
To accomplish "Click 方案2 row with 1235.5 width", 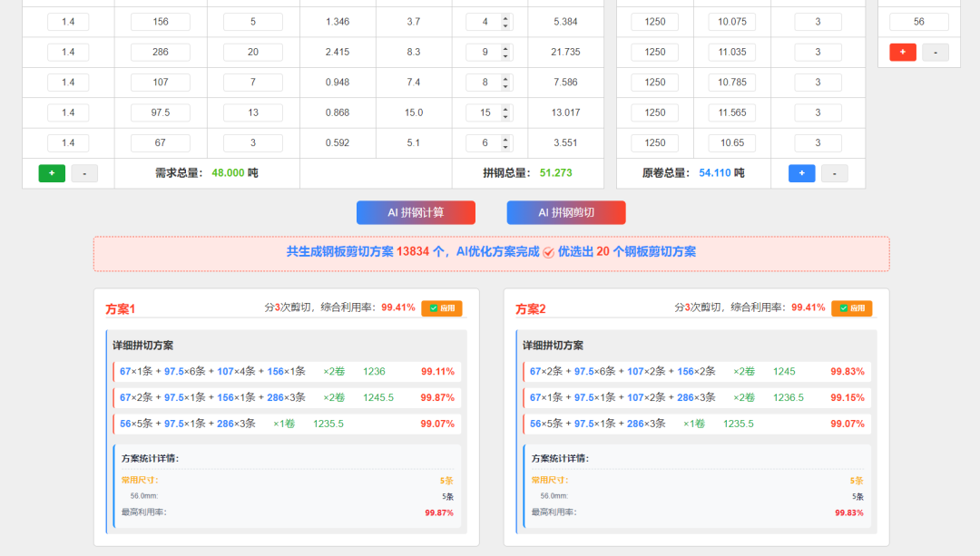I will [x=698, y=424].
